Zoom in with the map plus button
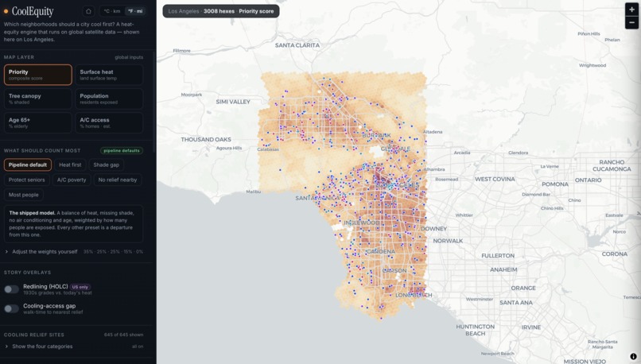The width and height of the screenshot is (641, 364). pyautogui.click(x=631, y=10)
